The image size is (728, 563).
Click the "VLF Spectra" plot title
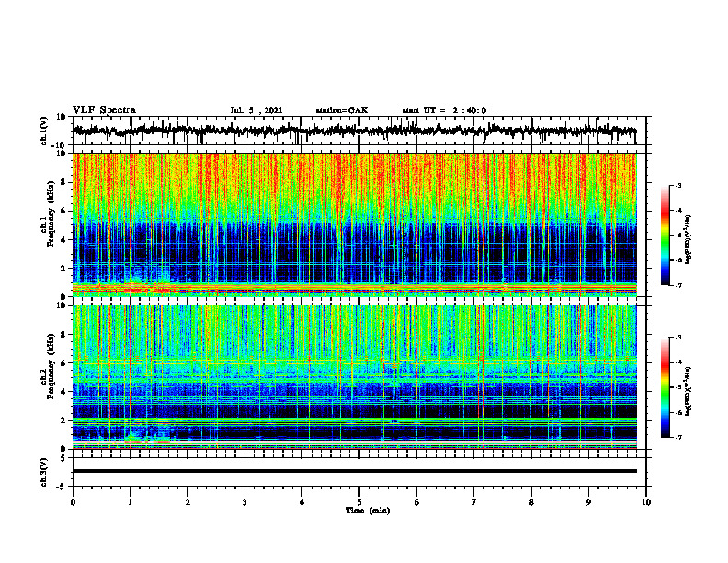pyautogui.click(x=104, y=110)
